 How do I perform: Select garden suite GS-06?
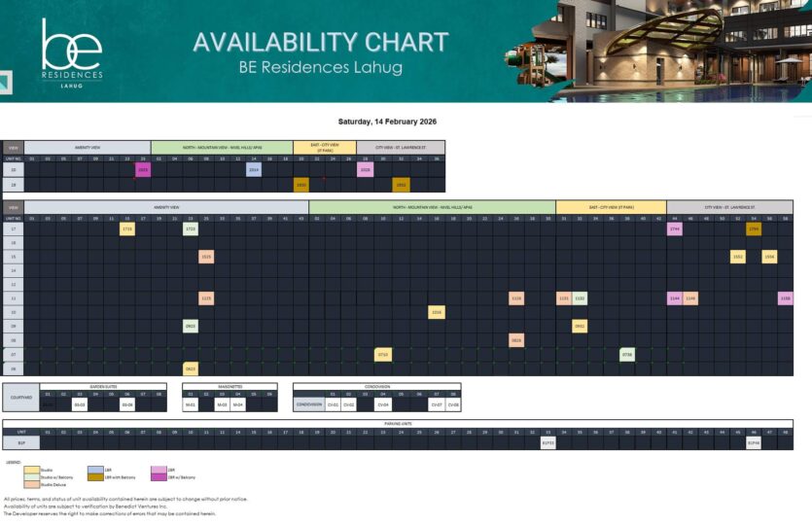point(127,404)
